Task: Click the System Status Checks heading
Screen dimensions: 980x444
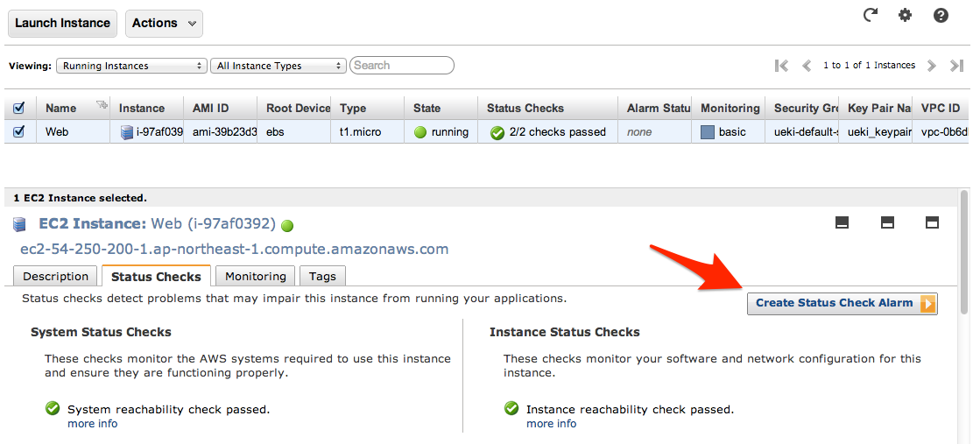Action: tap(102, 332)
